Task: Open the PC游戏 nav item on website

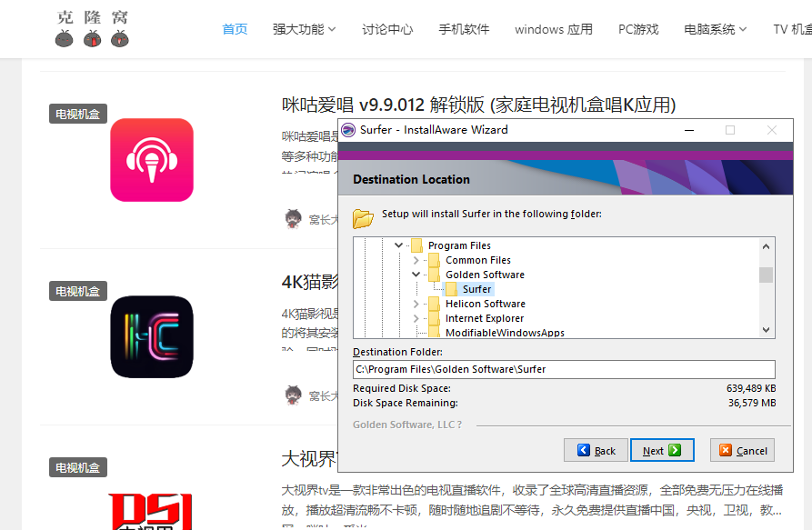Action: pos(638,29)
